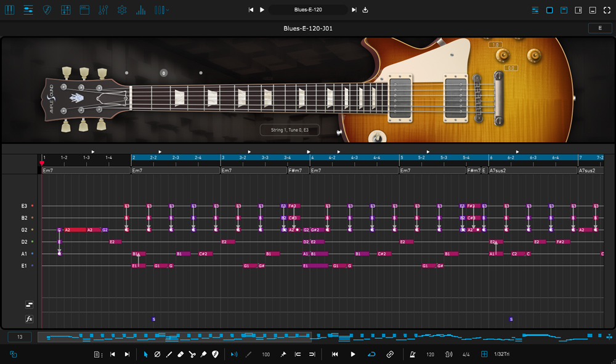The image size is (616, 364).
Task: Expand the columns layout dropdown arrow
Action: 168,10
